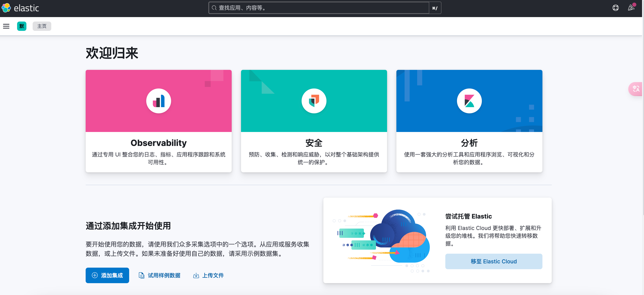Select the Observability bar-chart icon

tap(158, 101)
